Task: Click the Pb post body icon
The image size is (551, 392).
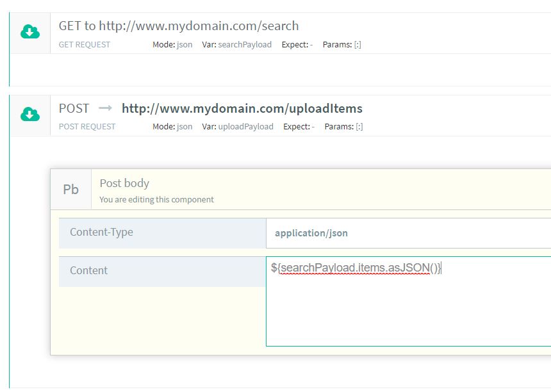Action: (70, 190)
